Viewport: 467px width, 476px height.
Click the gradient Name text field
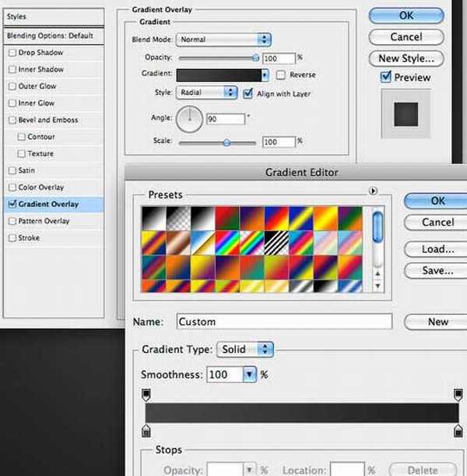283,321
